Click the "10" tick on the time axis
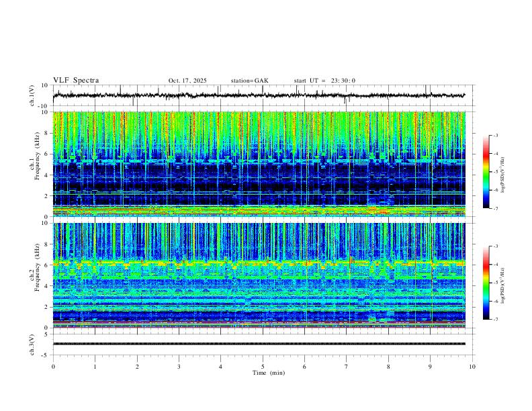This screenshot has height=411, width=532. [472, 367]
